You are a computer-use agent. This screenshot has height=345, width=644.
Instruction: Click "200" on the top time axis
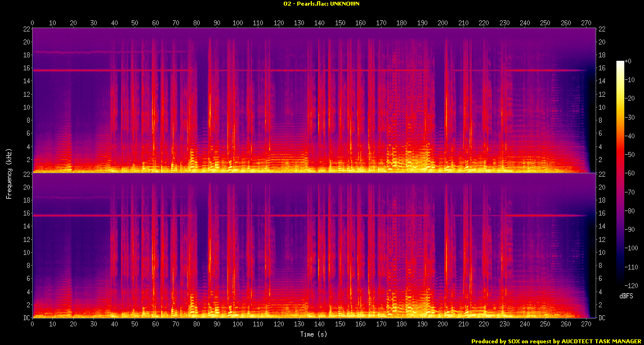coord(442,24)
